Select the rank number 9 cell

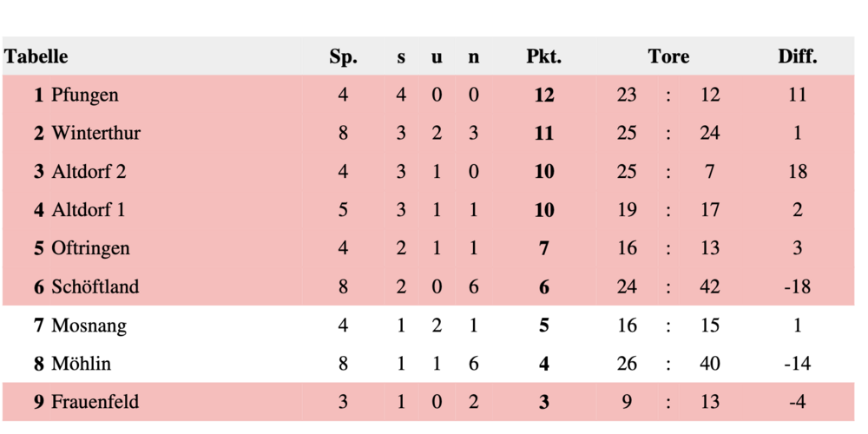tap(38, 401)
